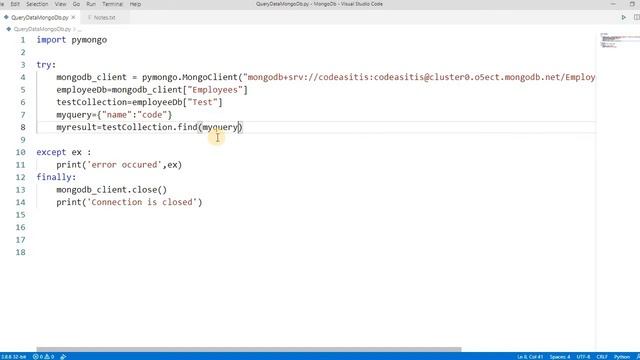Viewport: 640px width, 360px height.
Task: Minimize the Visual Studio Code window
Action: coord(613,4)
